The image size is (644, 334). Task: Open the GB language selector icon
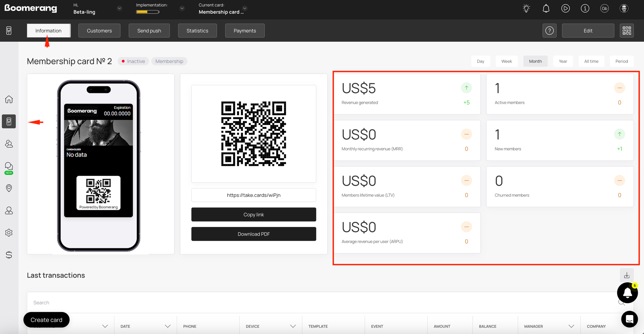605,8
